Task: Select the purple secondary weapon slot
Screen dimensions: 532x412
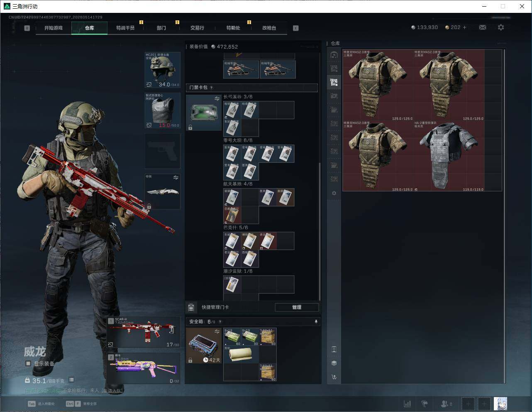Action: (144, 368)
